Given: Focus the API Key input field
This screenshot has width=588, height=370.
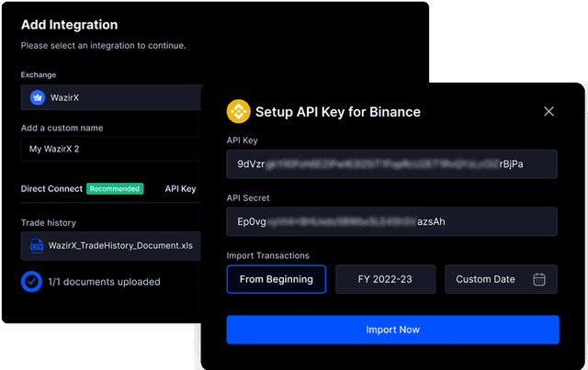Looking at the screenshot, I should click(x=392, y=164).
